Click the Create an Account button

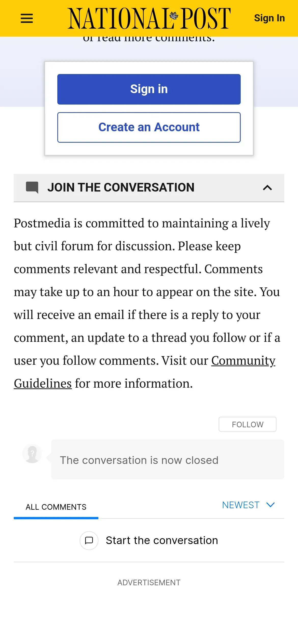click(x=149, y=127)
